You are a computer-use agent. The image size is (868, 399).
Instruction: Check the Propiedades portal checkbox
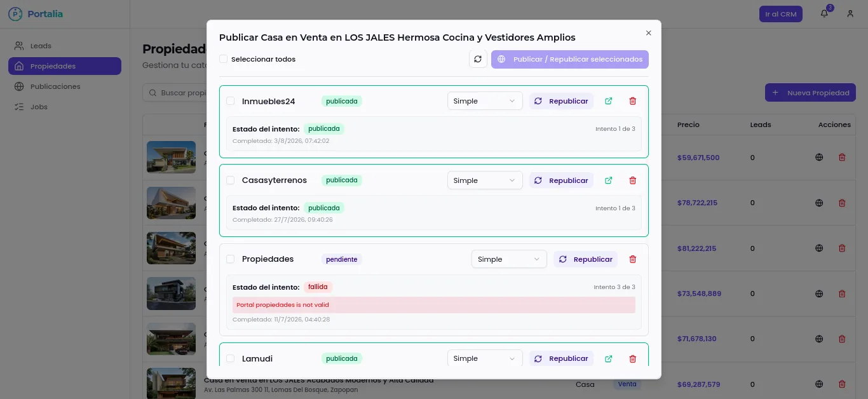coord(230,259)
